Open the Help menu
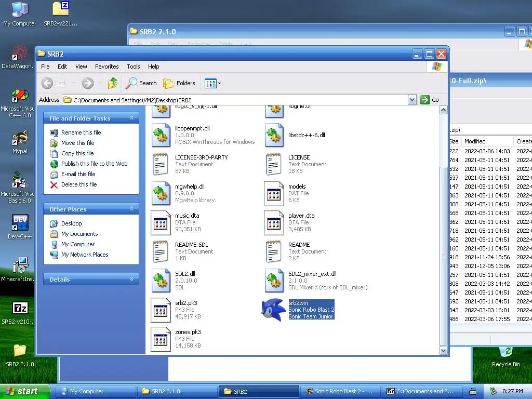The image size is (532, 399). coord(153,66)
